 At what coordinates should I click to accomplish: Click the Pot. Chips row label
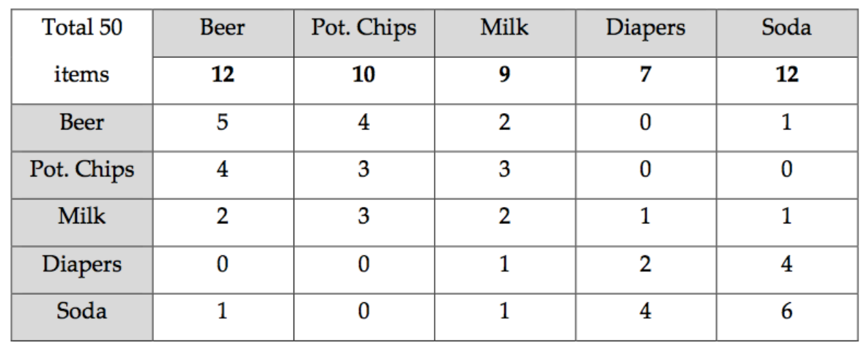click(x=82, y=170)
